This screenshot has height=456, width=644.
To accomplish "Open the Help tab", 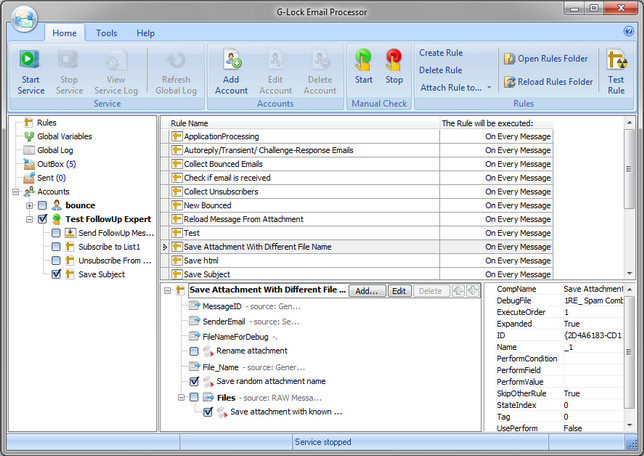I will pyautogui.click(x=145, y=33).
